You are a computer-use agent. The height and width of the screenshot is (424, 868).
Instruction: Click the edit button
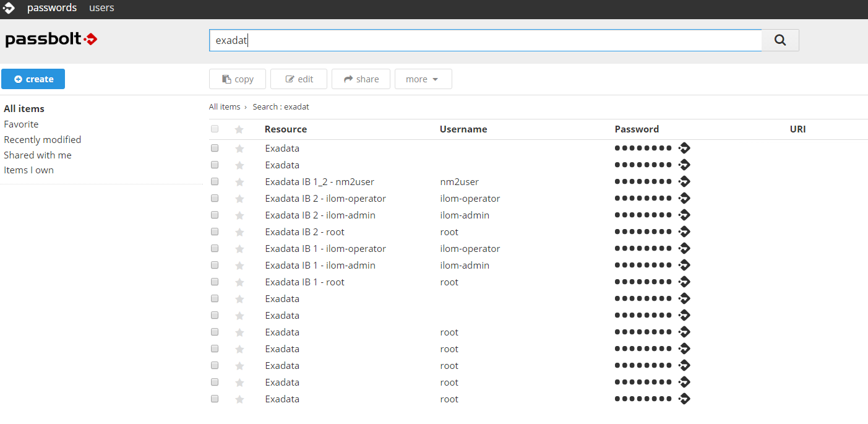click(299, 79)
